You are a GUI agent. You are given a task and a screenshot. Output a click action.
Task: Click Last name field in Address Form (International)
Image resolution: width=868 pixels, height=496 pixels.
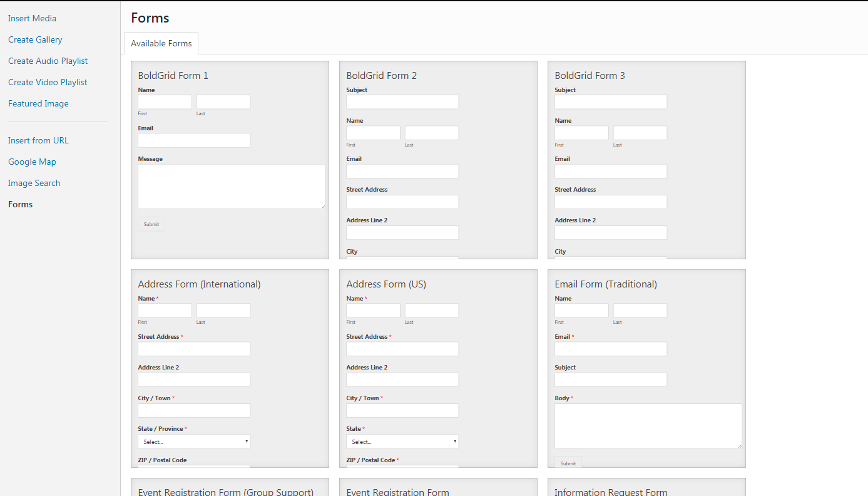pyautogui.click(x=223, y=311)
